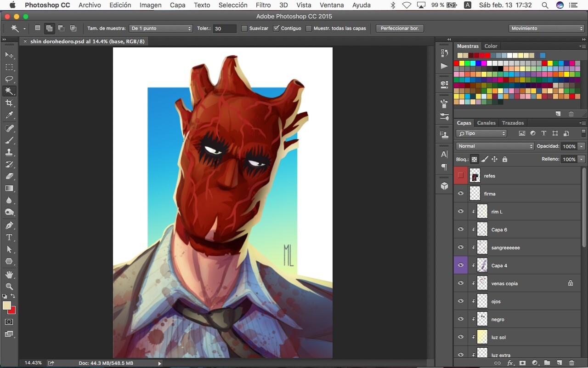Image resolution: width=588 pixels, height=368 pixels.
Task: Hide the ojos layer
Action: point(461,301)
